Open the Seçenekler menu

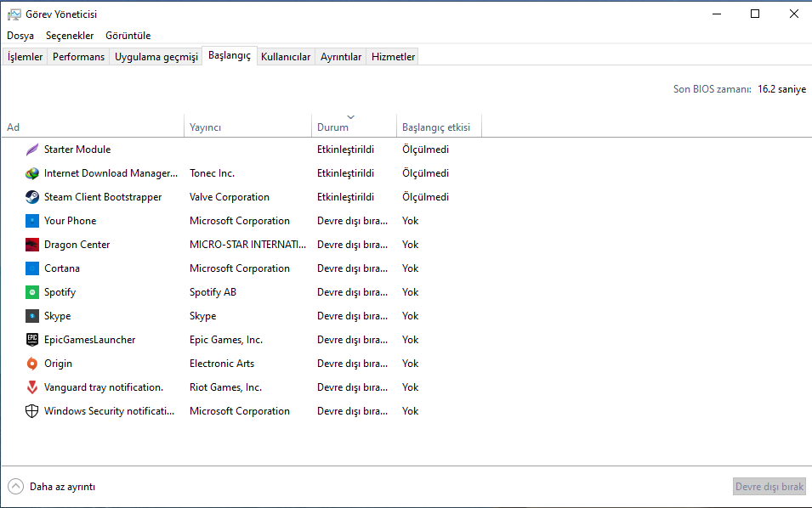pos(70,36)
